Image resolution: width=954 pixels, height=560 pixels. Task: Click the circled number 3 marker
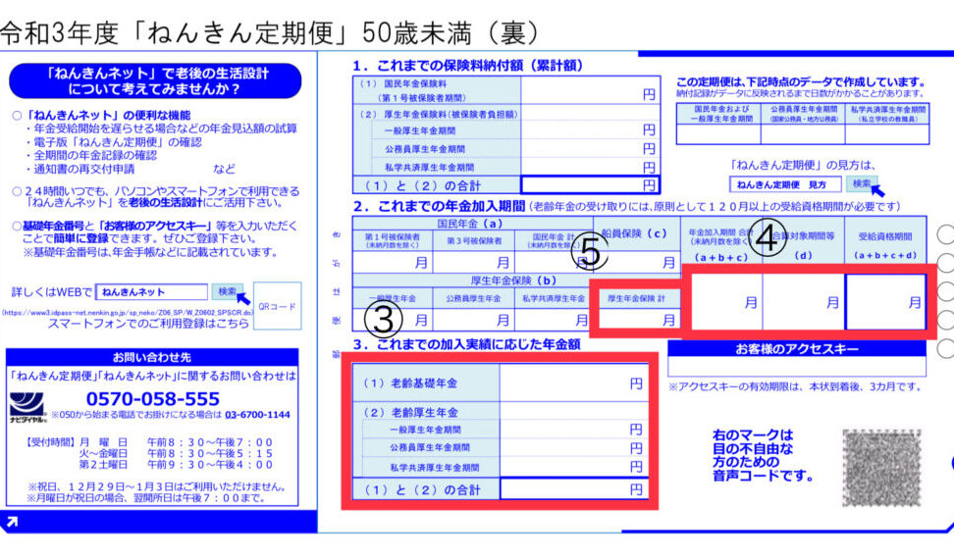click(x=385, y=318)
